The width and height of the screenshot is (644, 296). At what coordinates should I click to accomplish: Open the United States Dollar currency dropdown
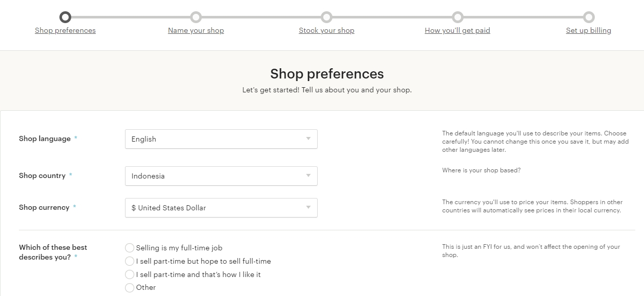coord(220,208)
